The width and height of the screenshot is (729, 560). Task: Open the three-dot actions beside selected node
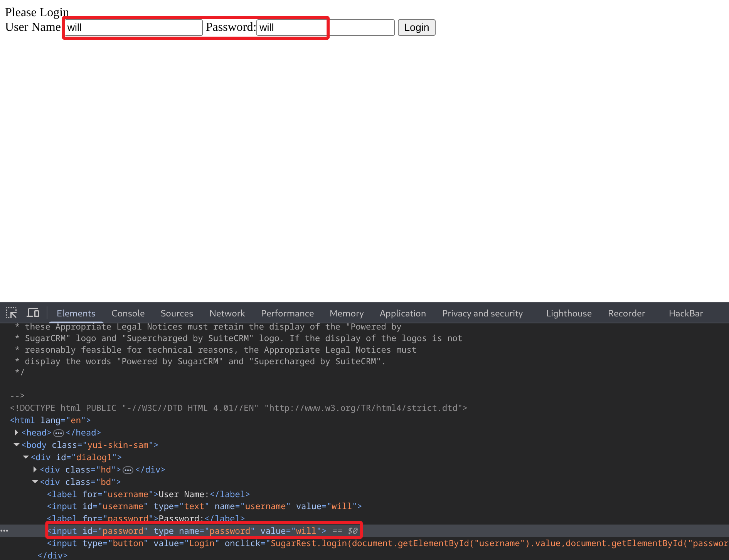coord(5,531)
